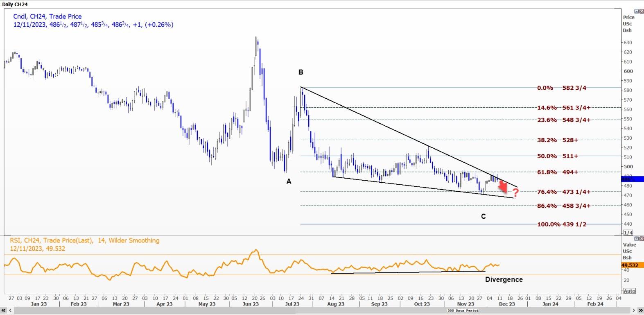Click the orange 49.532 RSI value marker
The width and height of the screenshot is (644, 315).
click(x=630, y=265)
